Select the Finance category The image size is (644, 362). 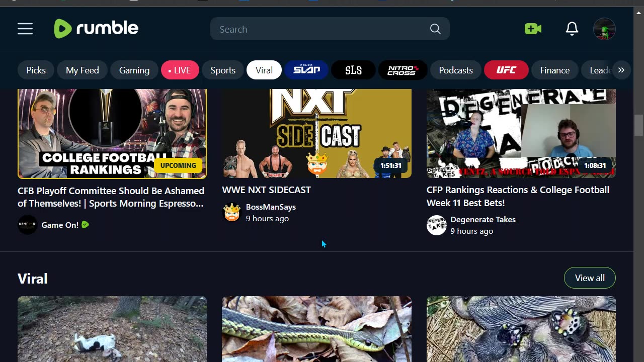(x=555, y=70)
